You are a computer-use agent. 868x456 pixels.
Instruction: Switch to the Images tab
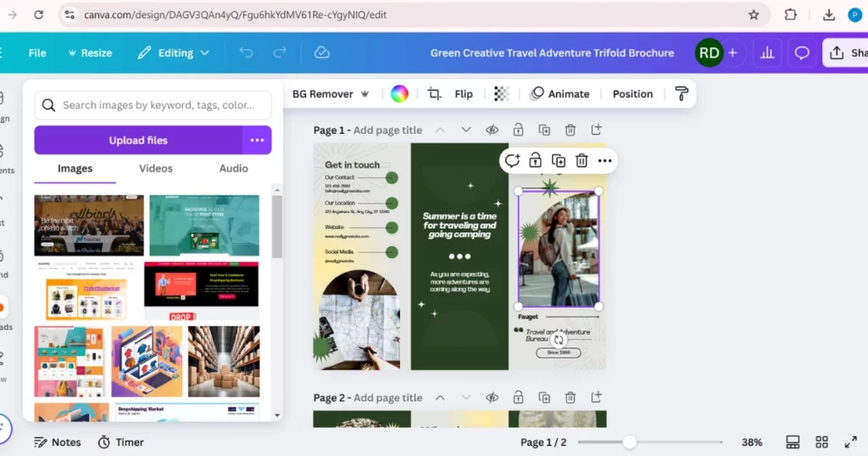75,169
